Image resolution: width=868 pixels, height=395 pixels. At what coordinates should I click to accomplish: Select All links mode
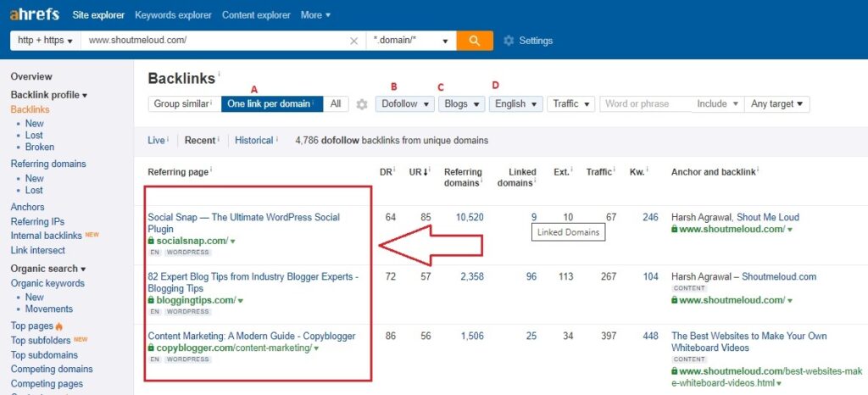click(x=336, y=103)
